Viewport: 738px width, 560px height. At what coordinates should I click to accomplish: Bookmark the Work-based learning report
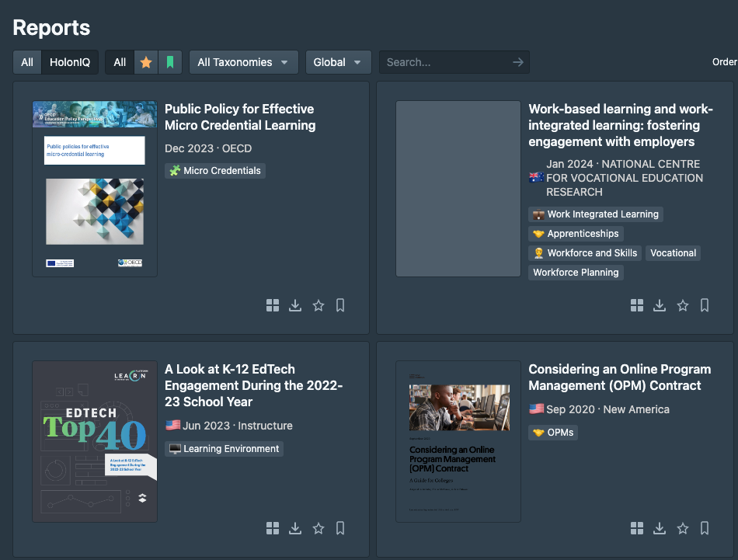(x=705, y=305)
